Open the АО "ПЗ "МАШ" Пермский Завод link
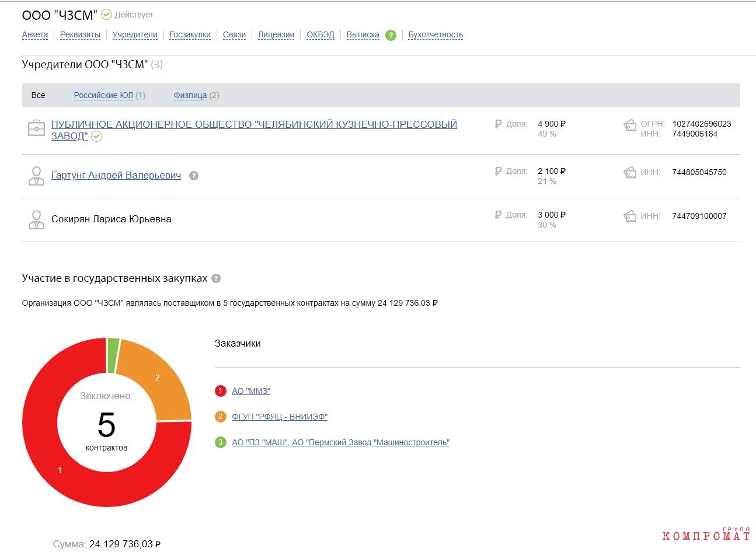The height and width of the screenshot is (552, 756). click(341, 442)
